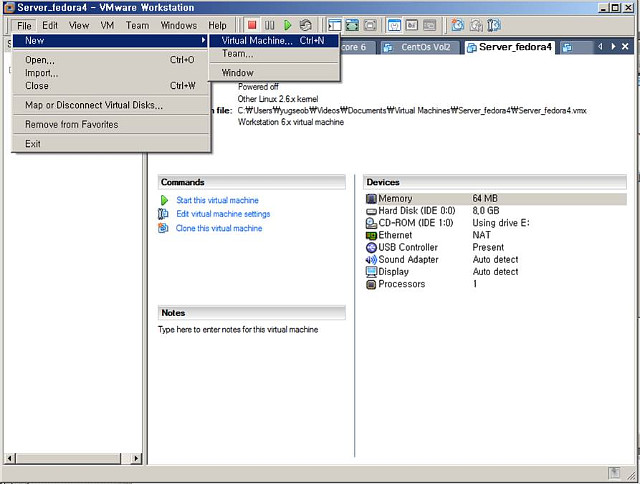Click the Suspend (pause) toolbar icon

coord(269,25)
